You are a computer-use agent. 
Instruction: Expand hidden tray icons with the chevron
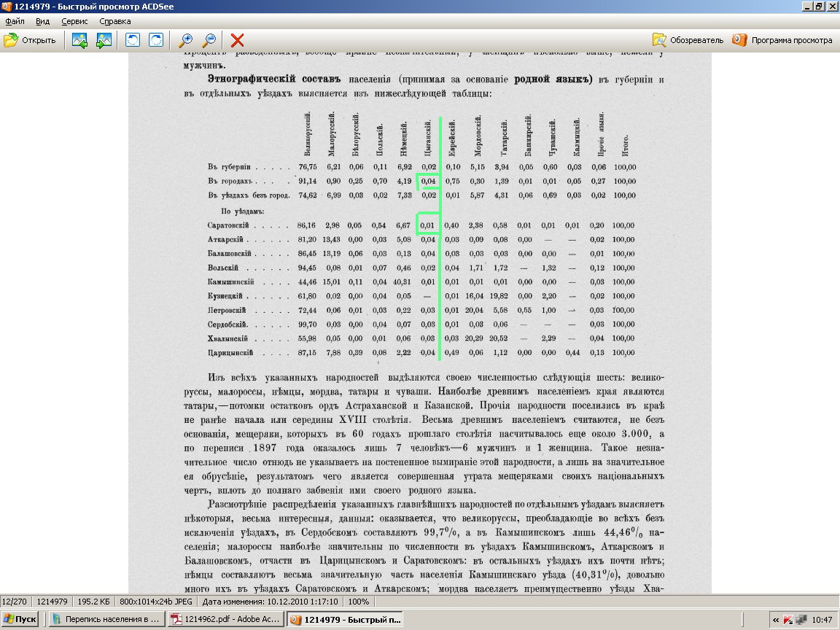[776, 620]
